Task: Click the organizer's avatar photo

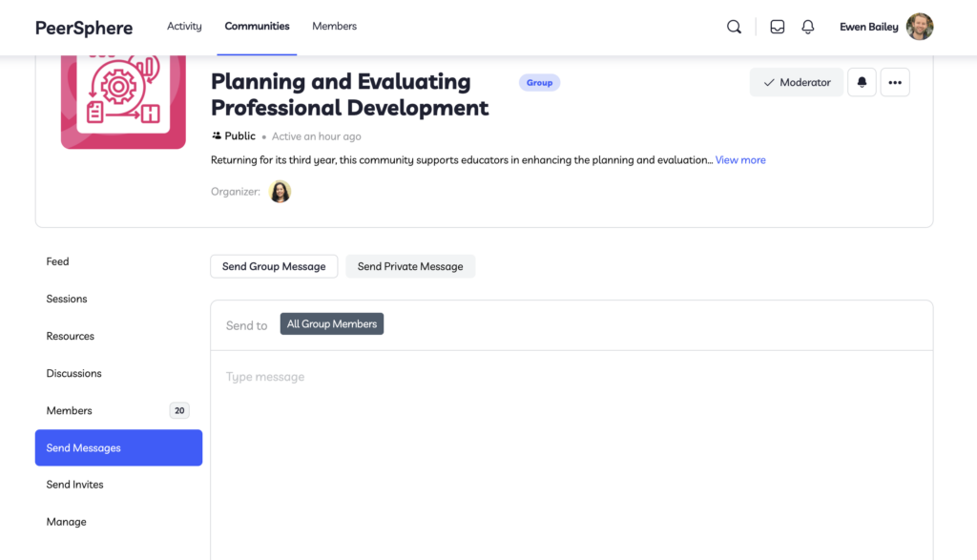Action: click(x=280, y=191)
